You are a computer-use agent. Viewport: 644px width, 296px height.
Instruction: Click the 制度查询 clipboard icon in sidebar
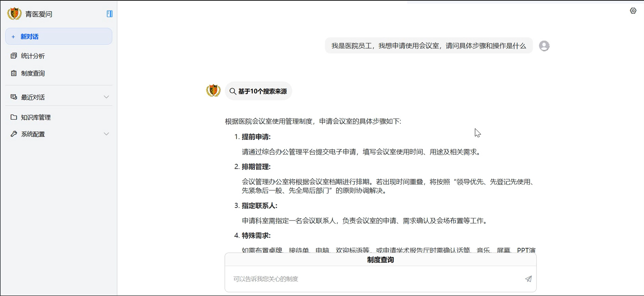(x=14, y=73)
